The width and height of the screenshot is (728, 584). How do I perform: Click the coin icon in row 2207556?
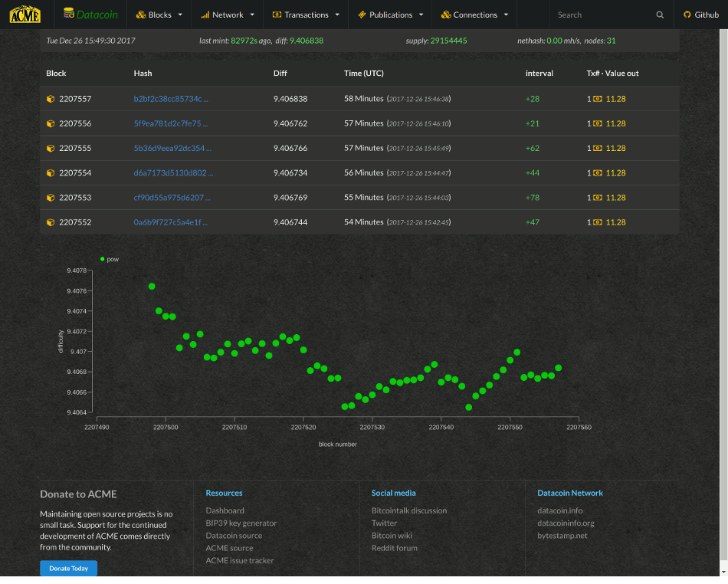tap(598, 123)
